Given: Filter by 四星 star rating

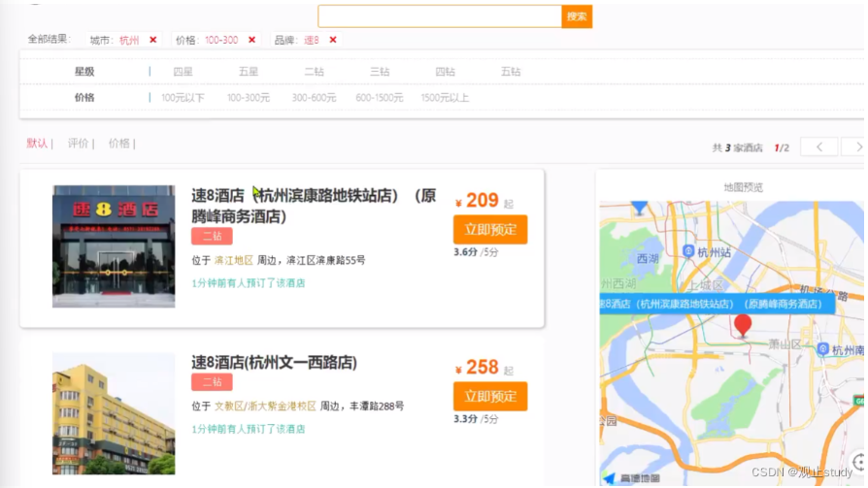Looking at the screenshot, I should tap(183, 72).
